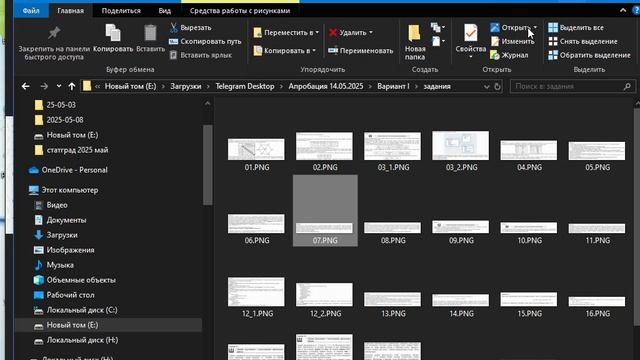This screenshot has width=640, height=360.
Task: Select folder 25-05-03 in sidebar
Action: point(61,105)
